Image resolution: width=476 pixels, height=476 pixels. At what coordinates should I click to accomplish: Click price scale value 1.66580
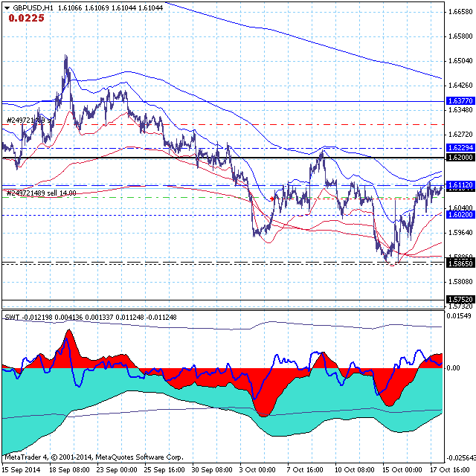[x=460, y=12]
